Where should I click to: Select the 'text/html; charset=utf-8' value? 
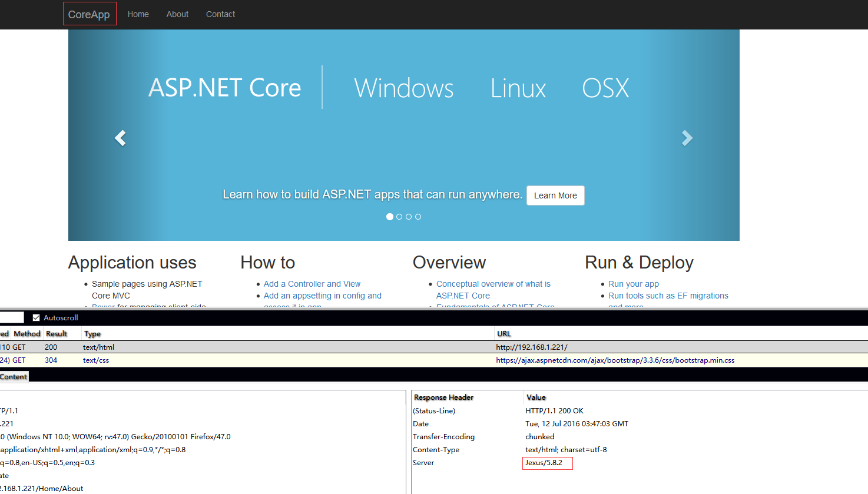click(x=566, y=450)
